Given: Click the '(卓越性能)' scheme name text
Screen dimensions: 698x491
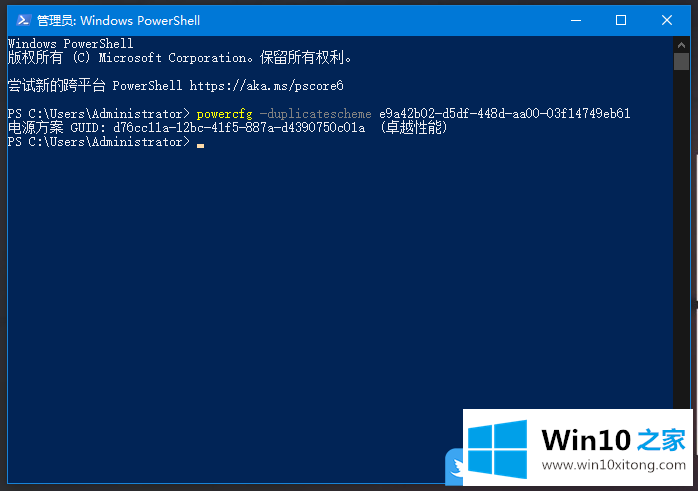Looking at the screenshot, I should click(x=414, y=128).
